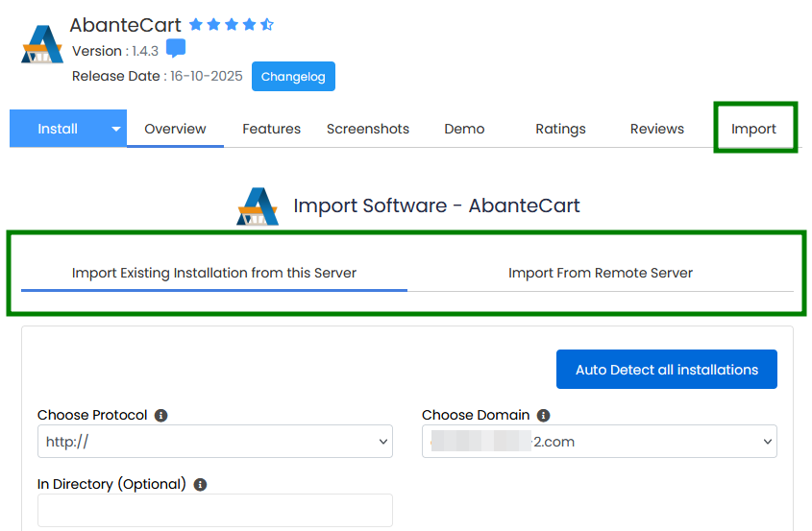Click the blue comment bubble icon beside version
This screenshot has height=531, width=812.
176,49
